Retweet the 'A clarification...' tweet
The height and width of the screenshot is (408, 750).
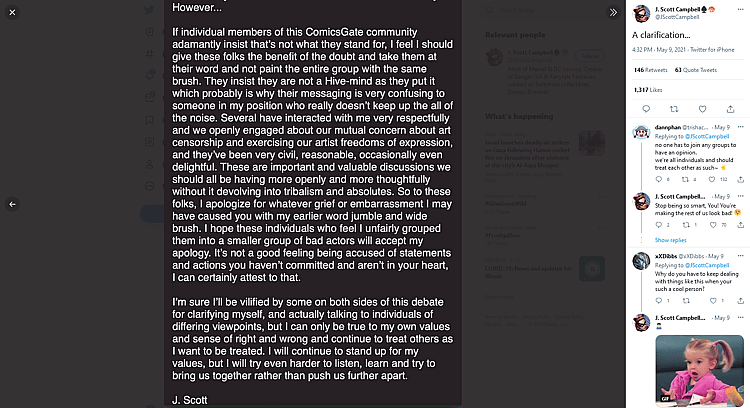point(673,107)
